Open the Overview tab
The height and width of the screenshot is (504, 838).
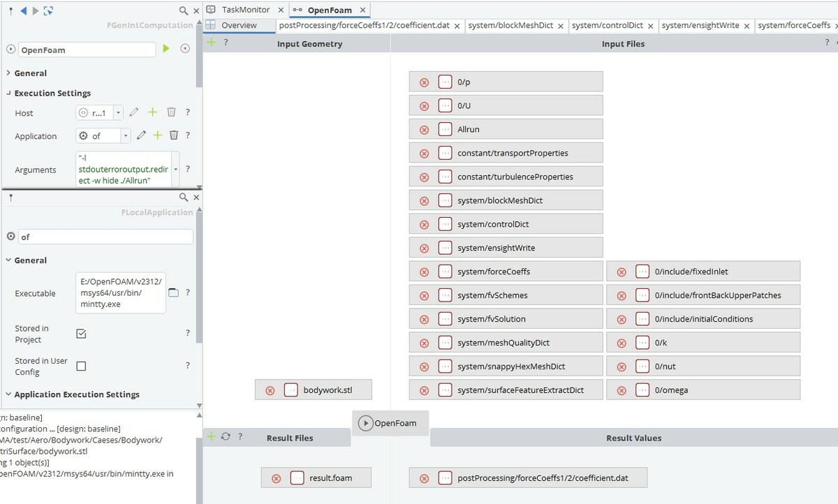click(x=239, y=25)
